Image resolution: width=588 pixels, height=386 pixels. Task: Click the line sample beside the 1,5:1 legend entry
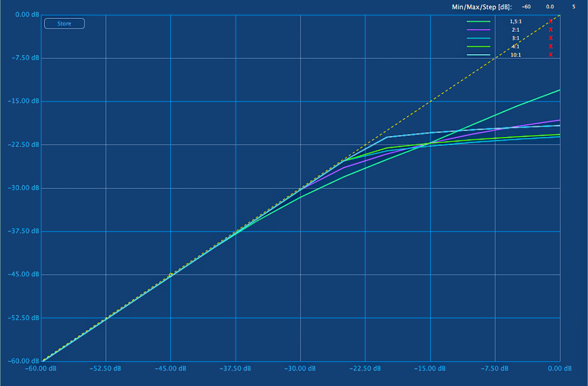click(x=478, y=22)
